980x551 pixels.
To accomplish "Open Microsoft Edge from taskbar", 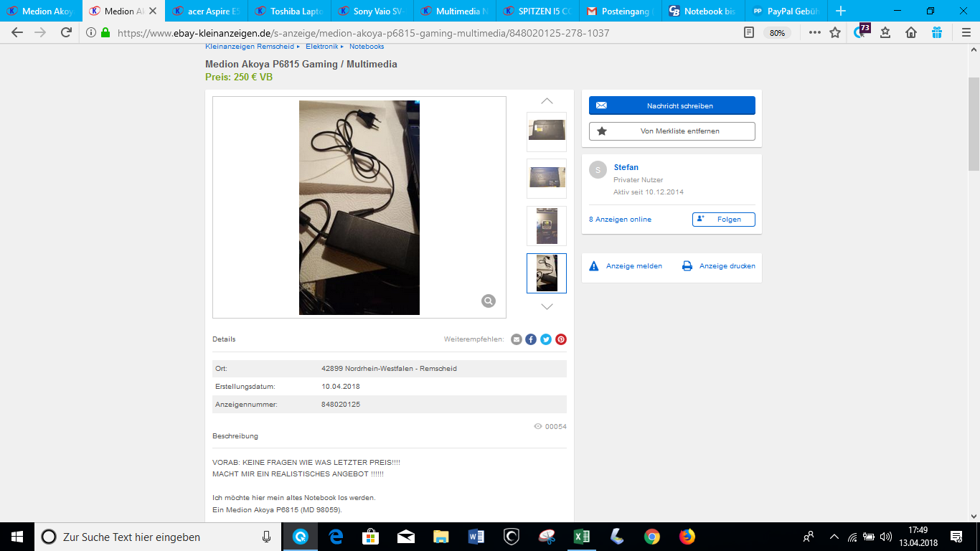I will [x=336, y=537].
